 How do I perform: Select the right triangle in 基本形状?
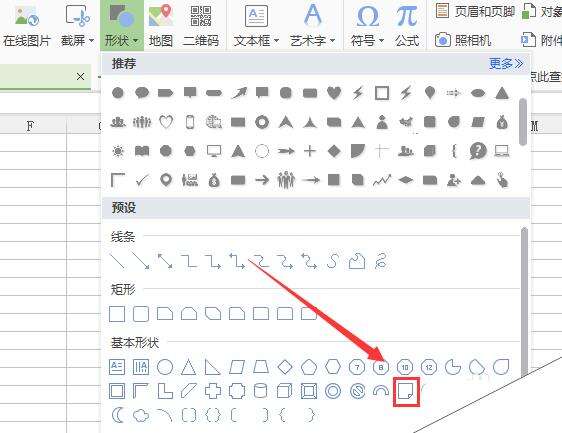213,367
